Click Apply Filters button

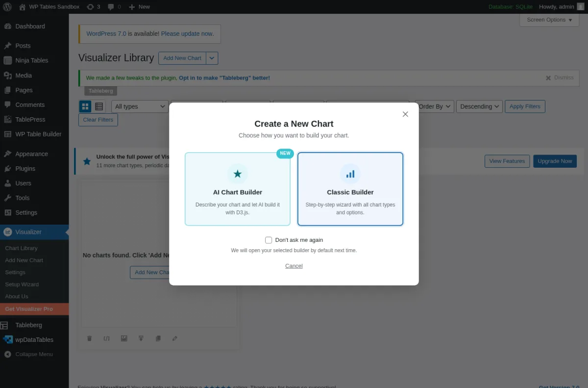pos(525,106)
